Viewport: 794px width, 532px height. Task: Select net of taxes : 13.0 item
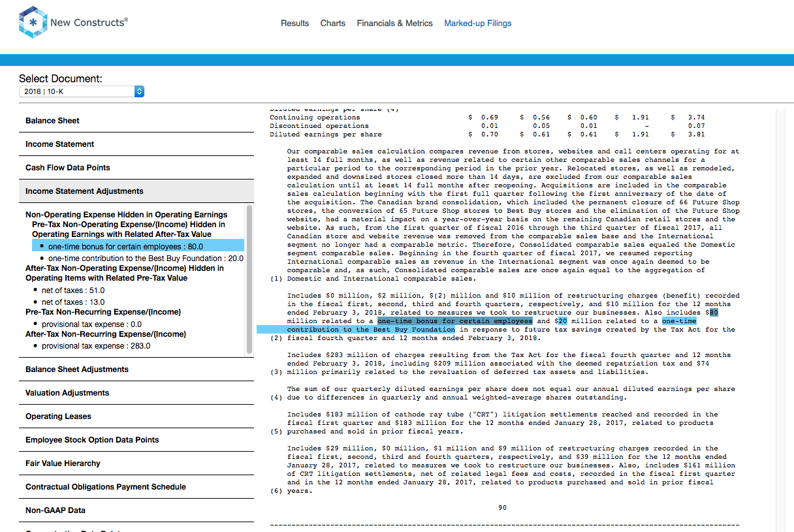coord(73,302)
